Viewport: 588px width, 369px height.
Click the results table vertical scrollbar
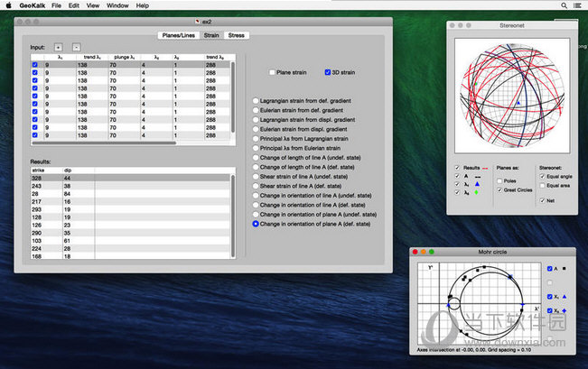pyautogui.click(x=233, y=217)
